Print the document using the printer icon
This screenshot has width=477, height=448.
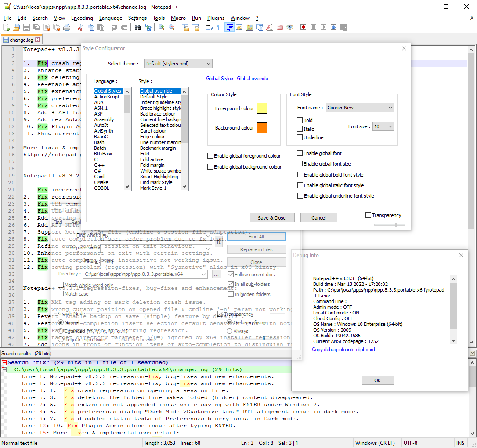pyautogui.click(x=67, y=27)
